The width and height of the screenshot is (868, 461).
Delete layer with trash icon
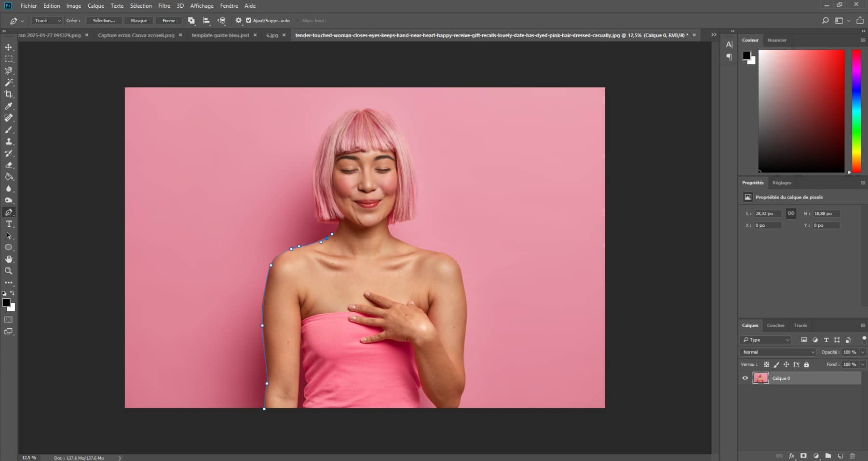pos(852,456)
